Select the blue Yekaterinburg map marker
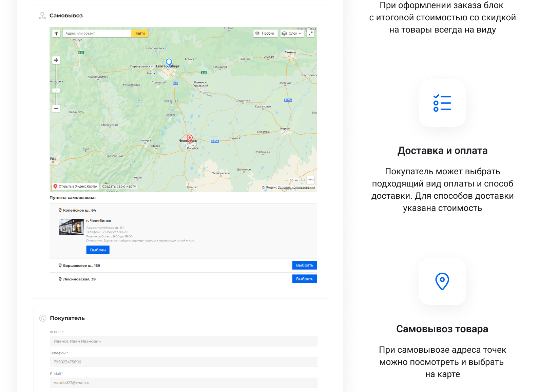Image resolution: width=540 pixels, height=392 pixels. click(169, 62)
